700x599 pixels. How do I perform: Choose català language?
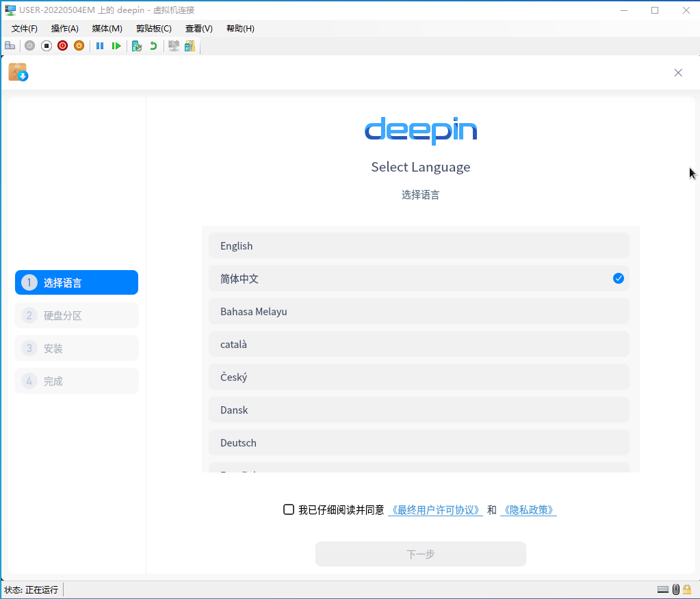click(x=419, y=345)
